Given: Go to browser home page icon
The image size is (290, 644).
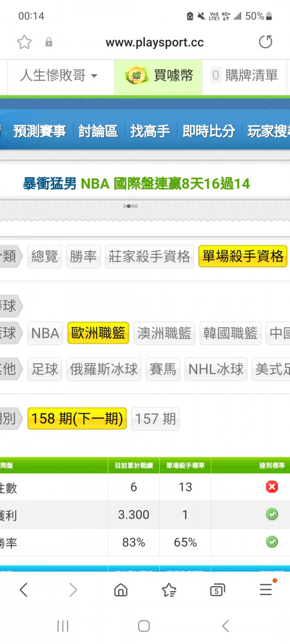Looking at the screenshot, I should coord(121,590).
